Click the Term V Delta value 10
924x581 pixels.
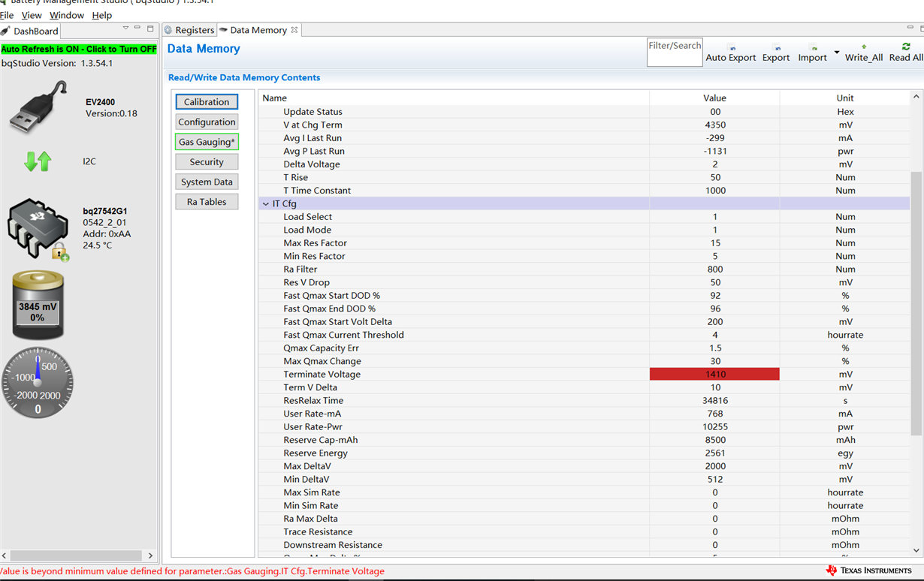(714, 387)
